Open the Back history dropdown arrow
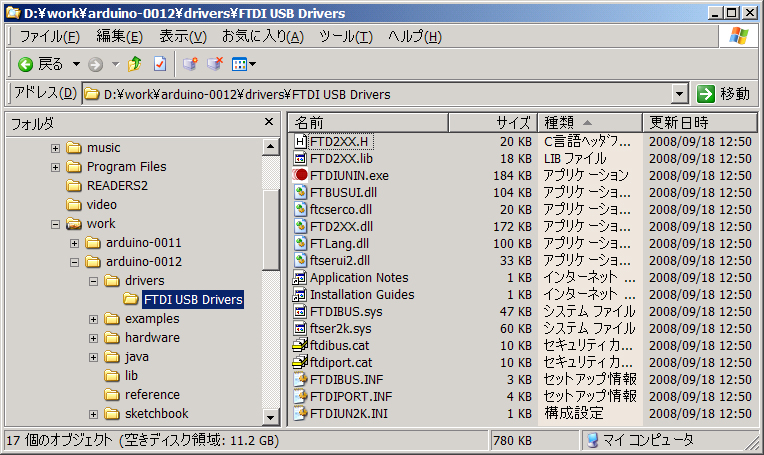Viewport: 764px width, 455px height. point(76,64)
